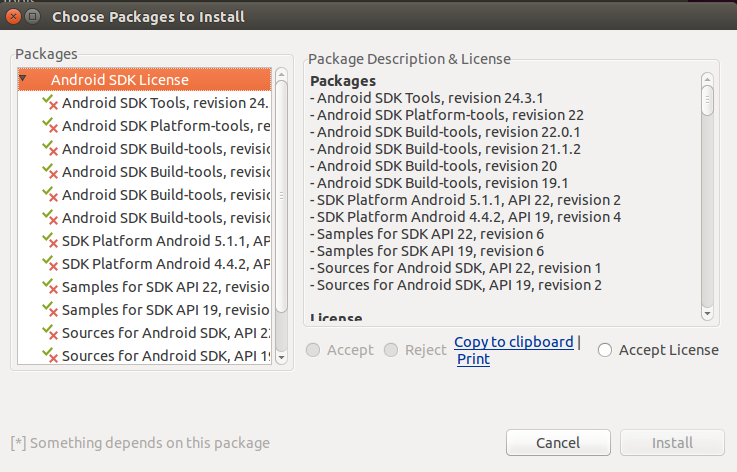Click description line Android SDK Build-tools, revision 19.1
This screenshot has width=737, height=472.
439,183
